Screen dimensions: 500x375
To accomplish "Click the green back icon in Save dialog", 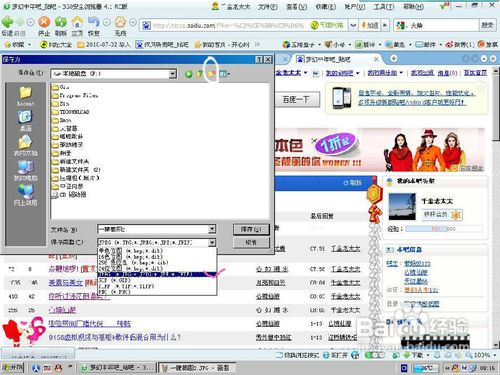I will pos(189,74).
